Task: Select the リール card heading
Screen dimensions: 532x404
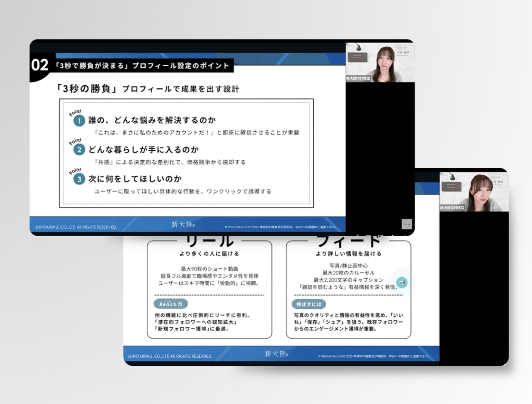Action: (207, 242)
